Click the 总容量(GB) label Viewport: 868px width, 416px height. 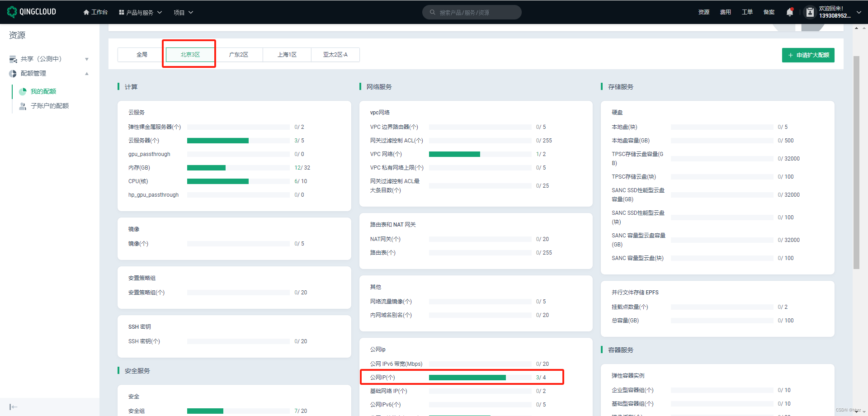point(625,321)
